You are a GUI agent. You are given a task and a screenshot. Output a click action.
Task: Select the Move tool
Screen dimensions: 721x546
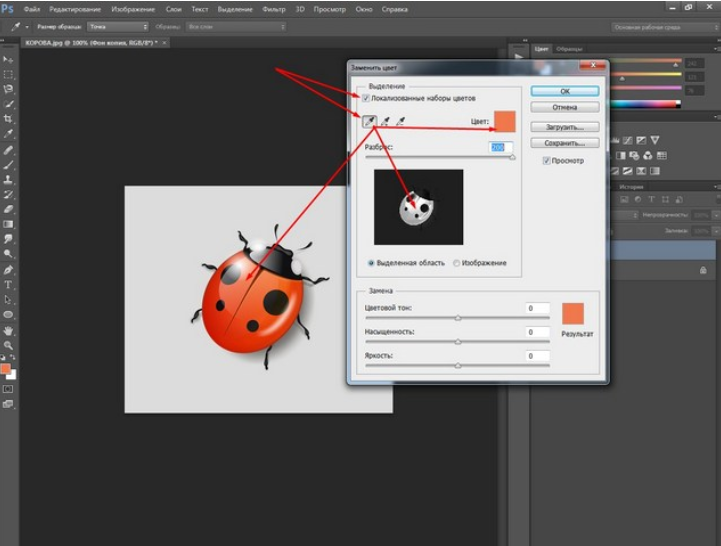(8, 60)
